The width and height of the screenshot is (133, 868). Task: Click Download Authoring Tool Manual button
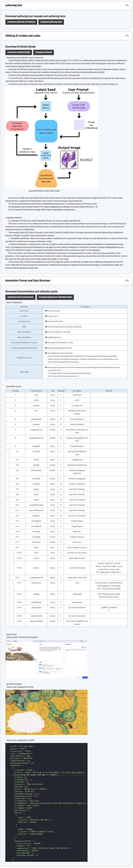click(x=21, y=22)
